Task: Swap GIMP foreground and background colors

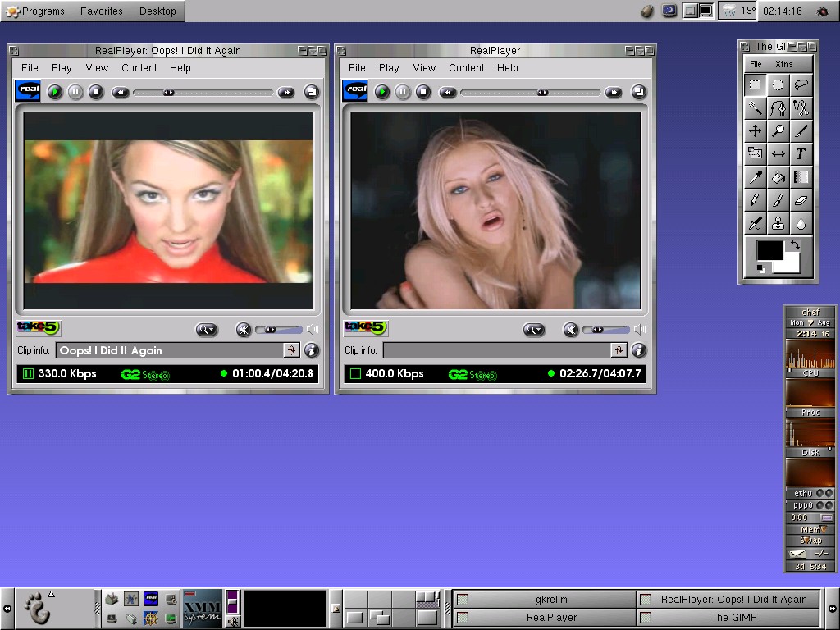Action: (795, 244)
